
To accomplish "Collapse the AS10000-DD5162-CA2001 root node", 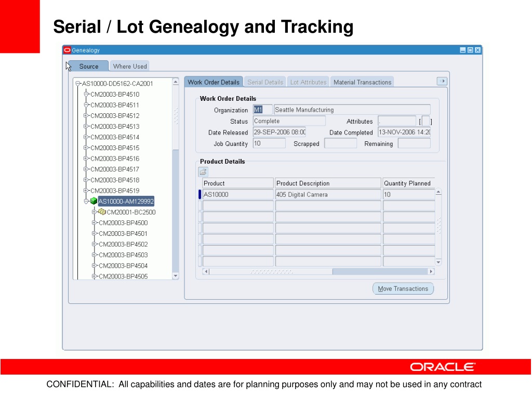I will point(78,84).
